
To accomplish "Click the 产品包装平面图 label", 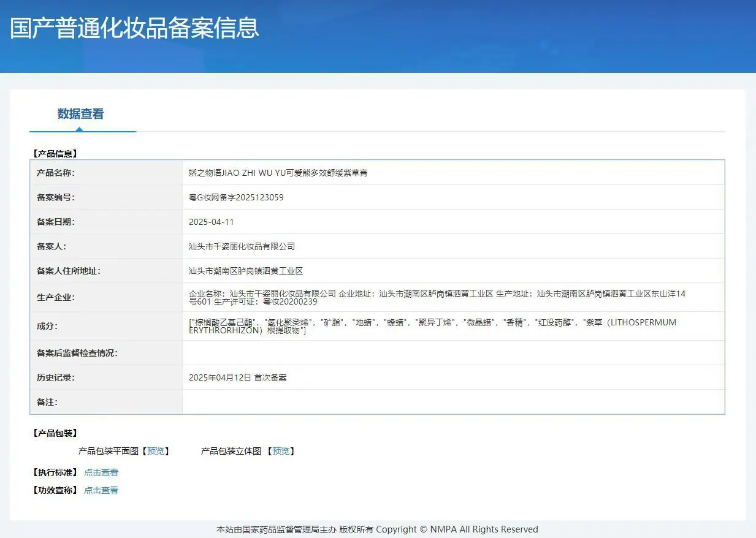I will [x=109, y=451].
